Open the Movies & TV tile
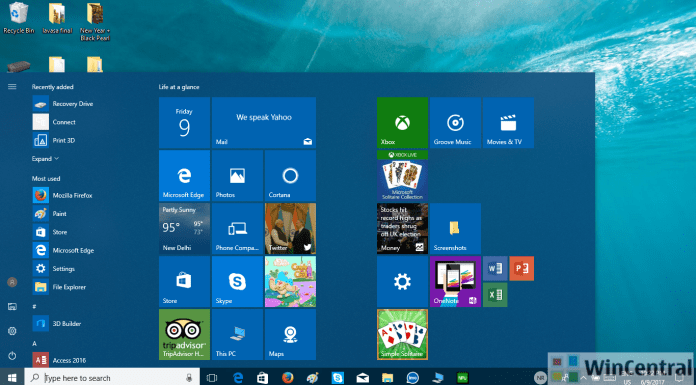The width and height of the screenshot is (696, 385). click(508, 123)
